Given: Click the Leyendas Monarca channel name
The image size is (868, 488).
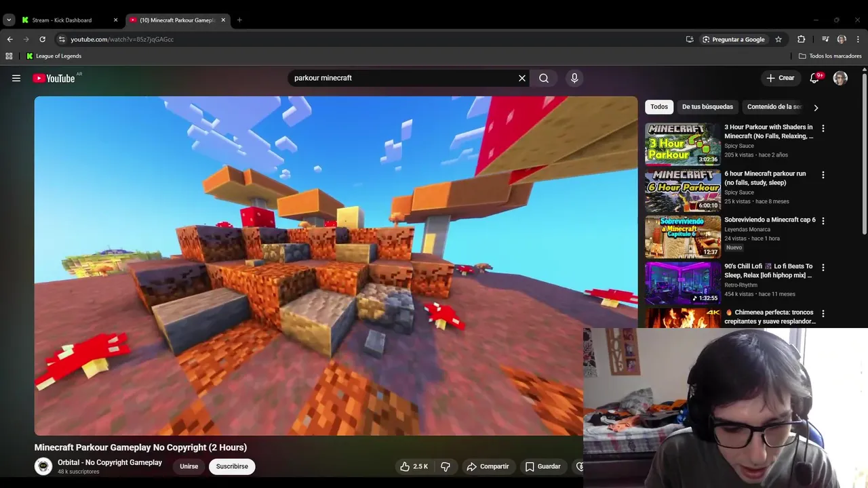Looking at the screenshot, I should [x=747, y=230].
